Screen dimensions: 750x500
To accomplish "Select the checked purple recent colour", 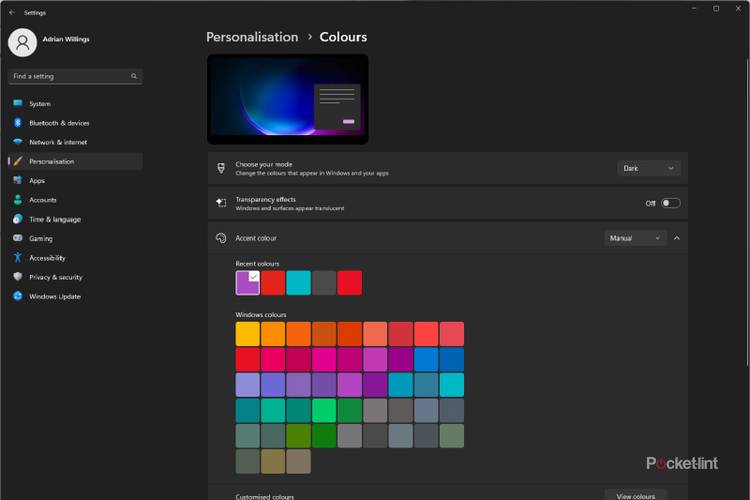I will click(x=247, y=283).
